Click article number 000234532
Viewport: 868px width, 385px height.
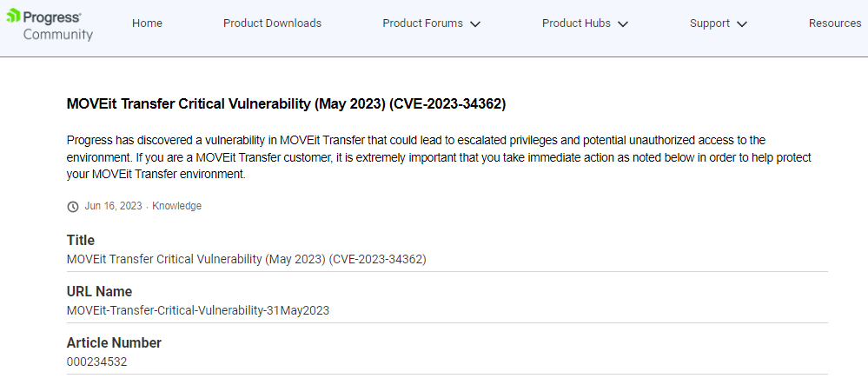[96, 362]
